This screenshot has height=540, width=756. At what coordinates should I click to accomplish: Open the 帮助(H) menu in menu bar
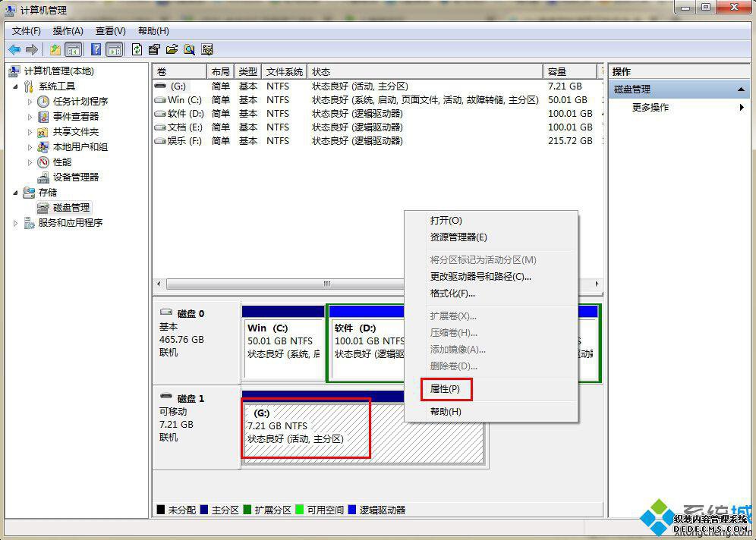153,31
